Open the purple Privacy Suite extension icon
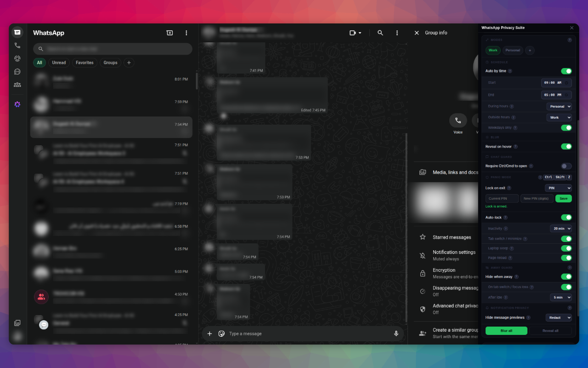The height and width of the screenshot is (368, 588). [x=17, y=104]
